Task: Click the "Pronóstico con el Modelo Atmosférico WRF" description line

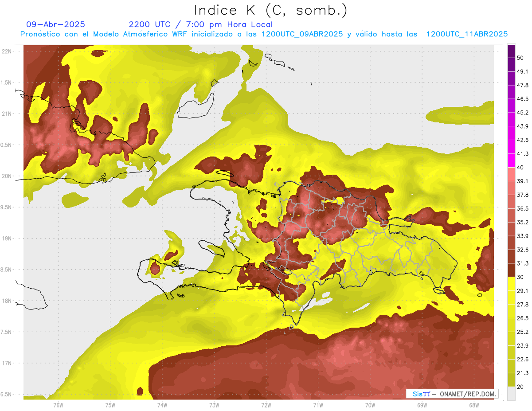Action: coord(264,34)
